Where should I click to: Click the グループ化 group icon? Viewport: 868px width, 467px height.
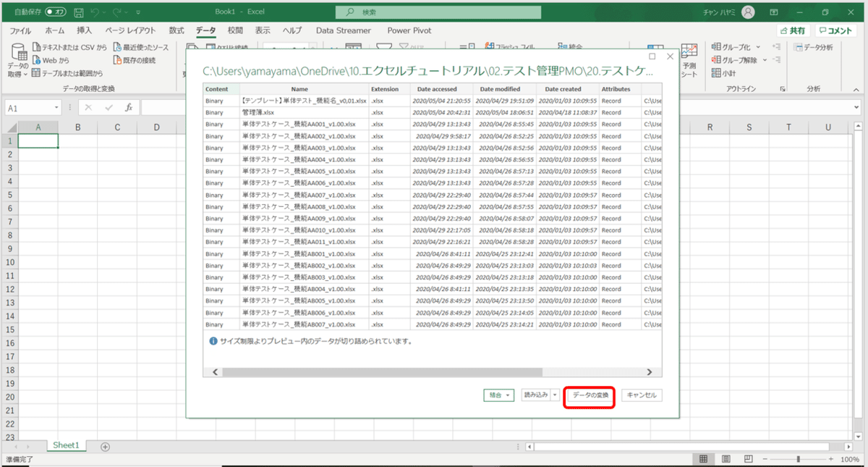pos(716,47)
